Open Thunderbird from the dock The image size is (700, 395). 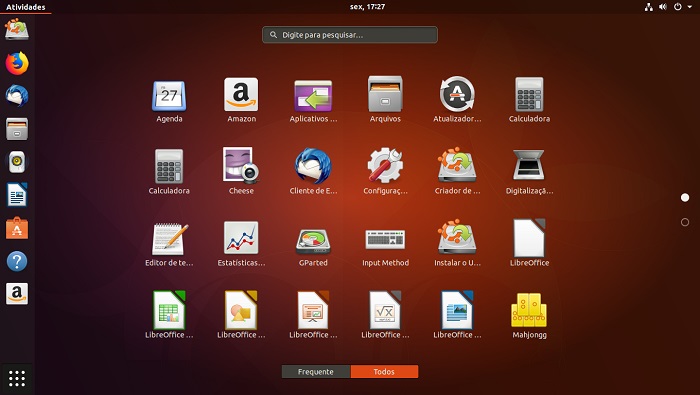point(17,96)
